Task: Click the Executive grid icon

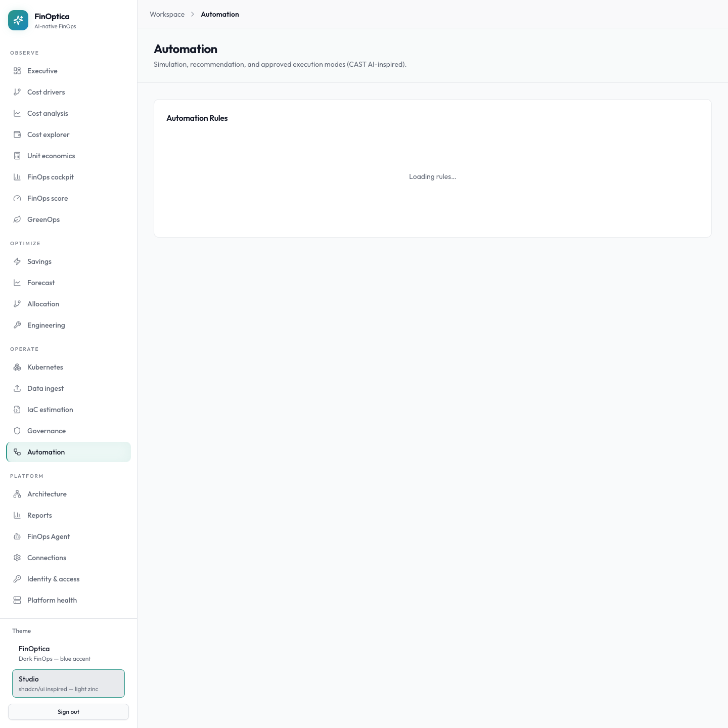Action: point(17,71)
